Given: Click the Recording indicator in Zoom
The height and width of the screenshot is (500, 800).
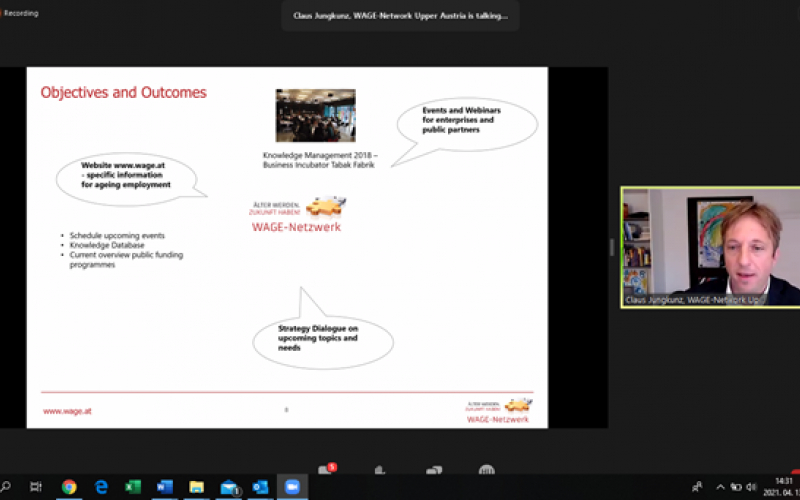Looking at the screenshot, I should pos(20,13).
